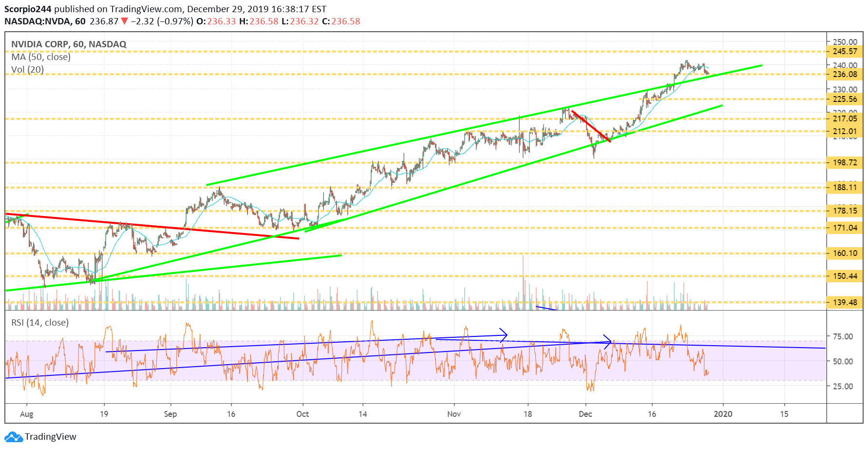
Task: Click the 150.44 price level label
Action: (845, 276)
